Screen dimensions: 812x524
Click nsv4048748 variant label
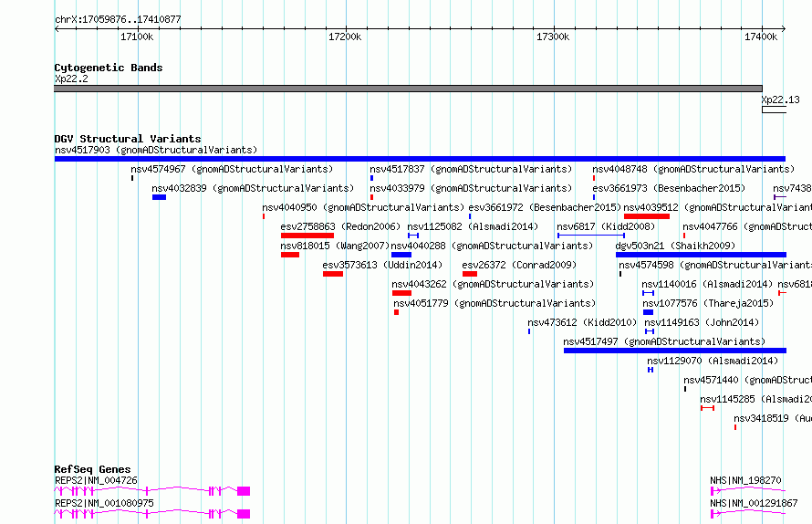point(693,169)
